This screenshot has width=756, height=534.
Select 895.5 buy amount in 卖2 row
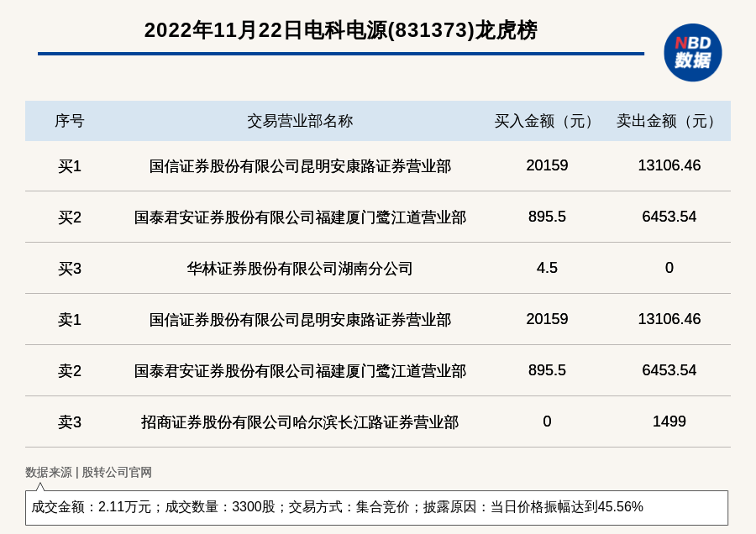pos(547,370)
